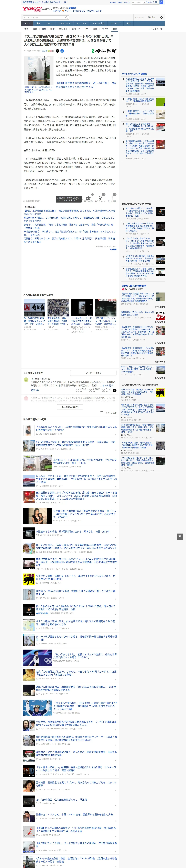Open related link 19歳息子が死亡、車に残され
The image size is (186, 868).
click(69, 233)
